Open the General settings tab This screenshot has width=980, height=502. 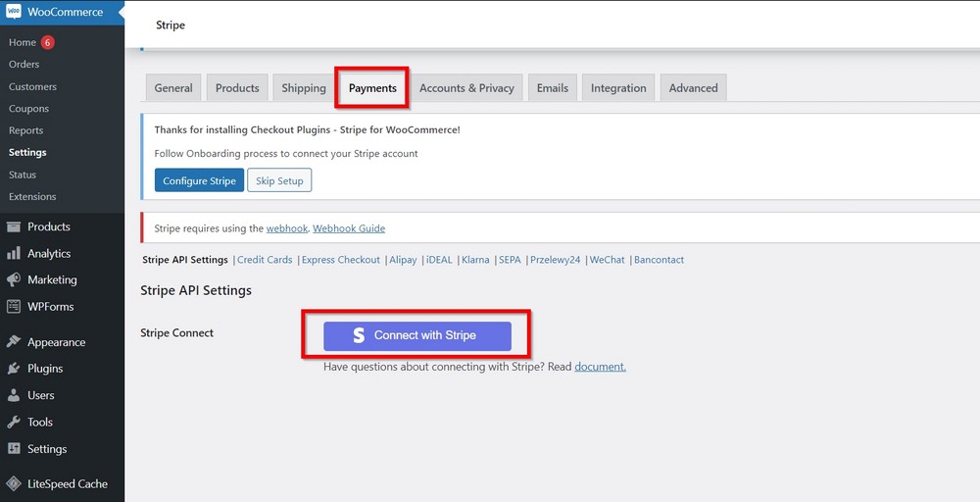point(173,87)
